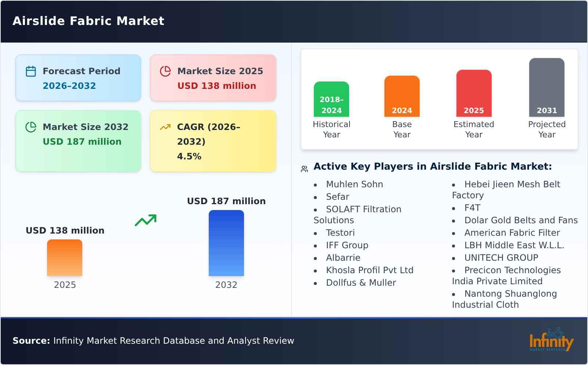The height and width of the screenshot is (365, 588).
Task: Click the Source attribution text
Action: (x=154, y=340)
